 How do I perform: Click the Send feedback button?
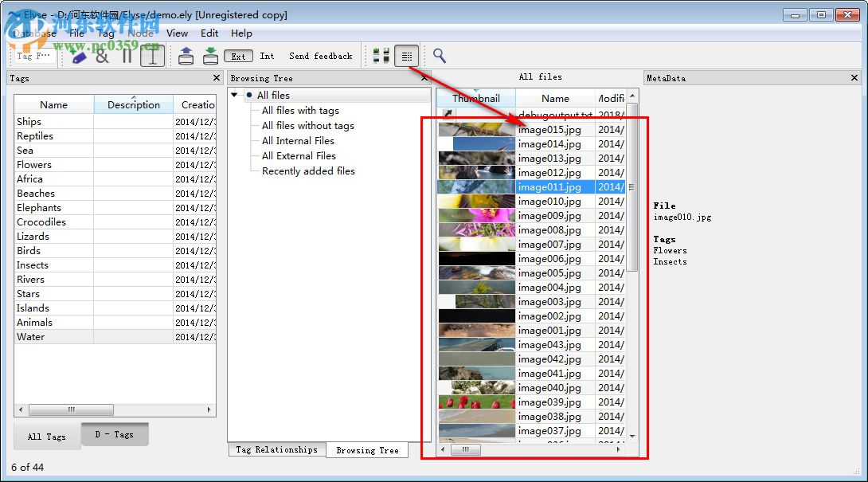click(x=320, y=56)
